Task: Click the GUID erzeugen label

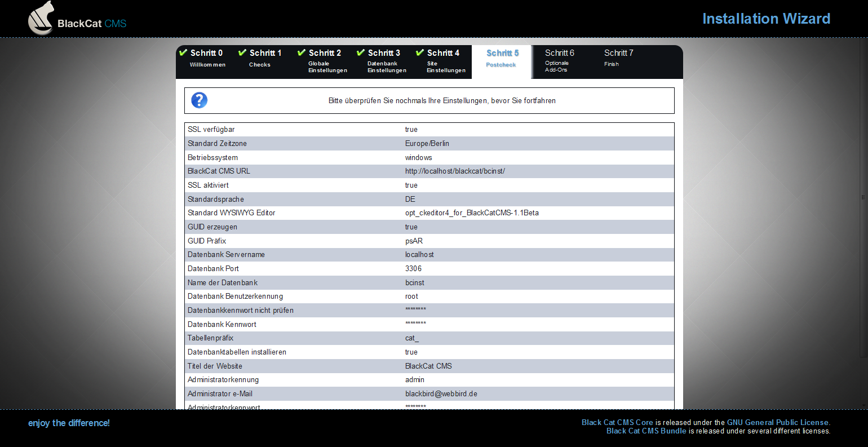Action: [x=212, y=227]
